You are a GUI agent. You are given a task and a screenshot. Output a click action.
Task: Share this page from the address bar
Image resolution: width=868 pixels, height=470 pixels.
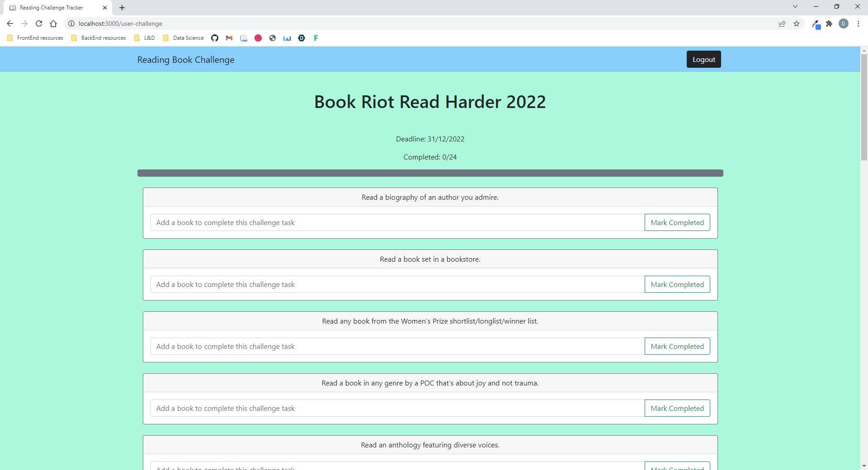782,23
